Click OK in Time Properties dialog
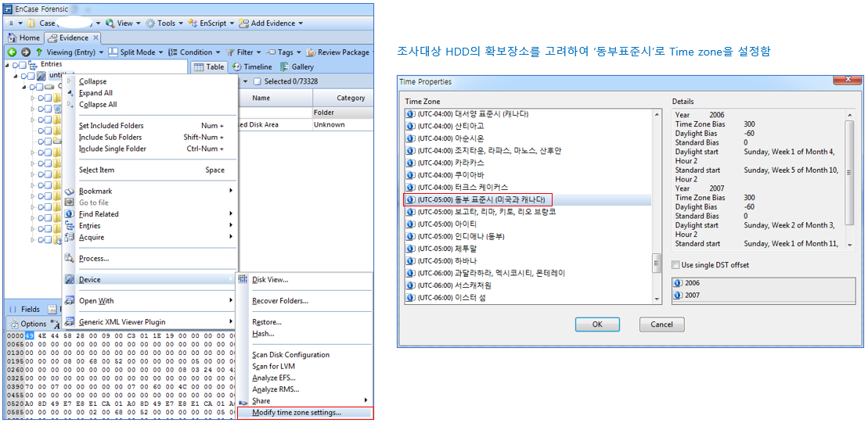 tap(597, 324)
